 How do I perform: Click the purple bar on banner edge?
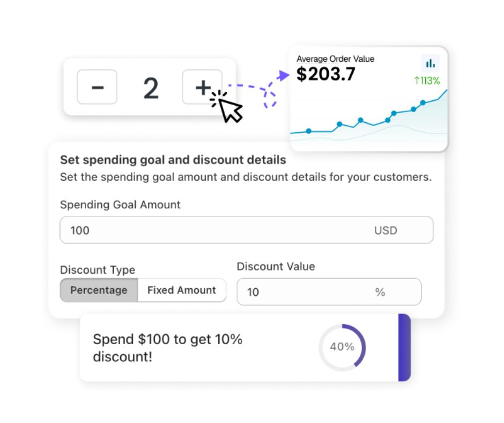tap(404, 348)
